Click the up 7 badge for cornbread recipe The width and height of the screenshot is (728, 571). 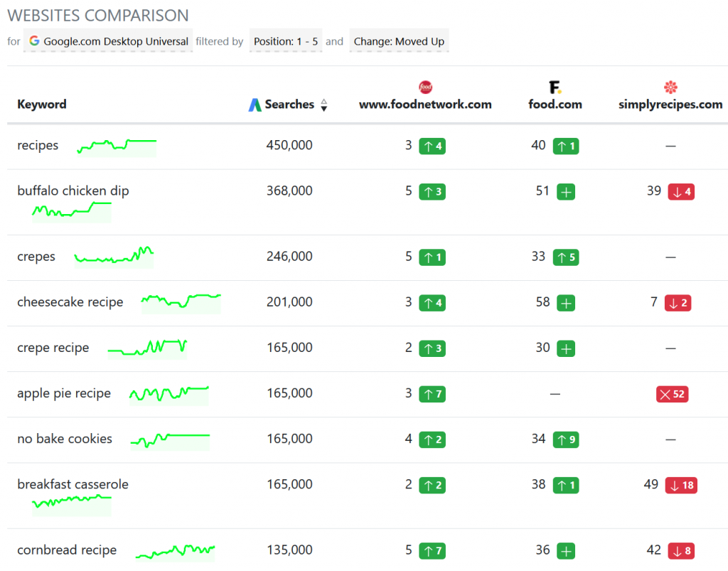(432, 551)
